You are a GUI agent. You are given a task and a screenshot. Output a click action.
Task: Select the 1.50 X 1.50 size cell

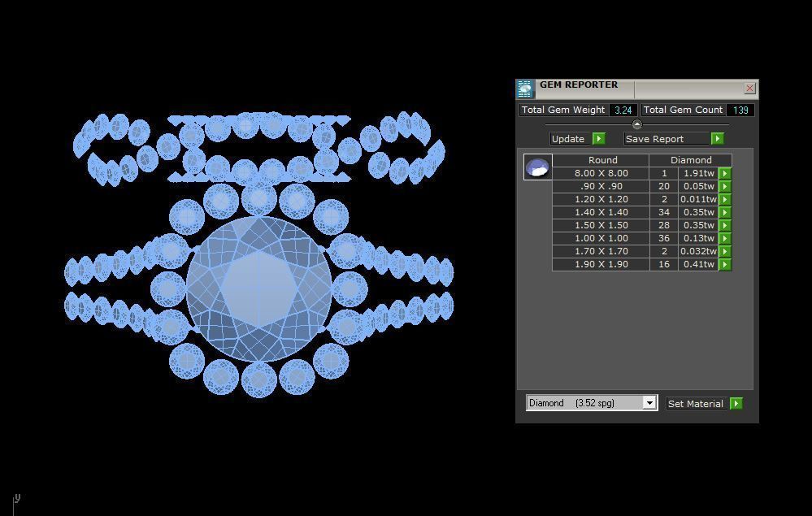point(601,225)
